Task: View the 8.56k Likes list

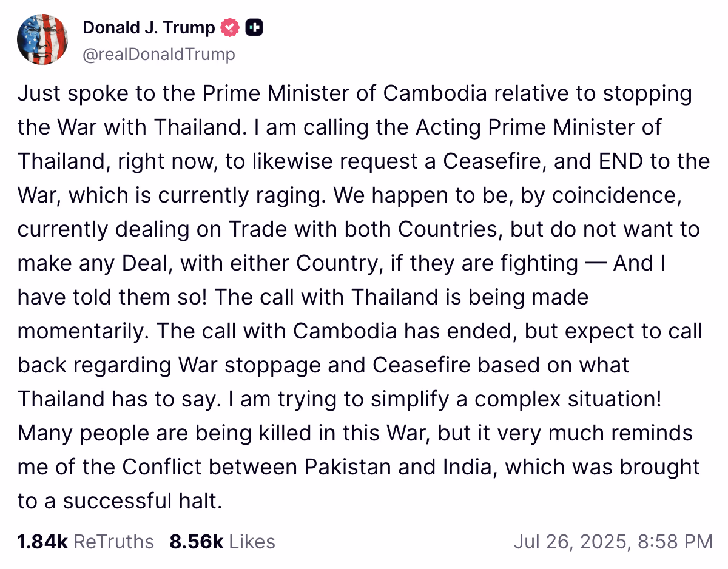Action: point(222,542)
